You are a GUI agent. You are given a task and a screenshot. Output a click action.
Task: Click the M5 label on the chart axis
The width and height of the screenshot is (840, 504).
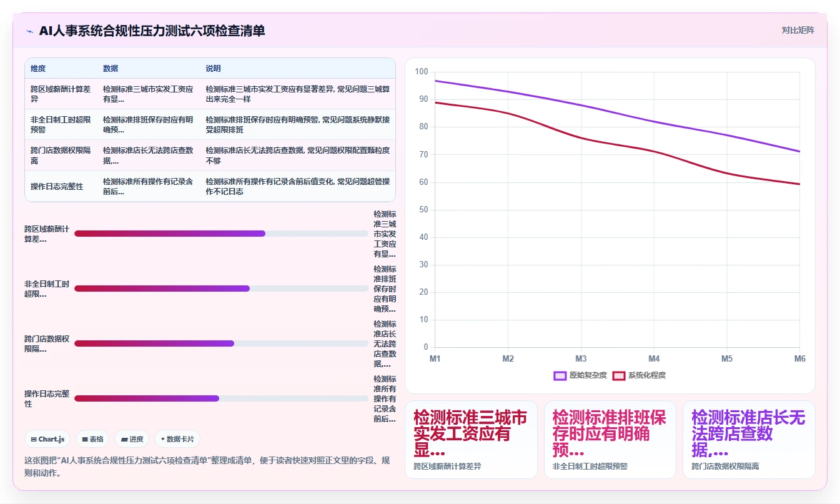727,359
